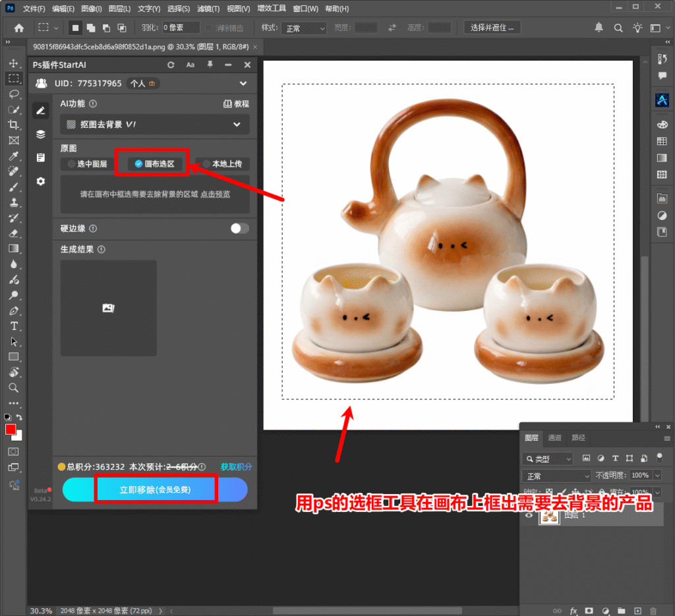
Task: Choose the New Selection mode button
Action: tap(75, 28)
